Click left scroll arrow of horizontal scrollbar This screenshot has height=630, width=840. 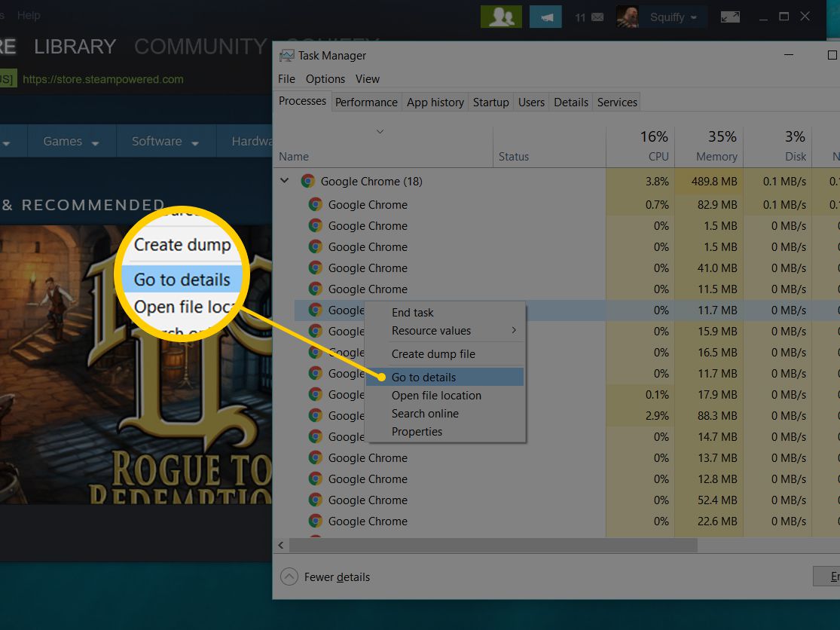tap(281, 546)
